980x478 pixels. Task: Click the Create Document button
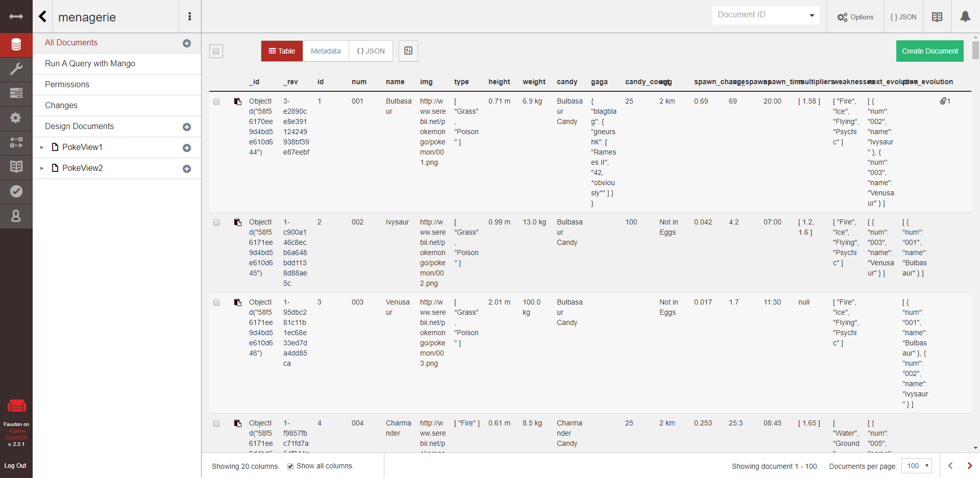pos(929,51)
